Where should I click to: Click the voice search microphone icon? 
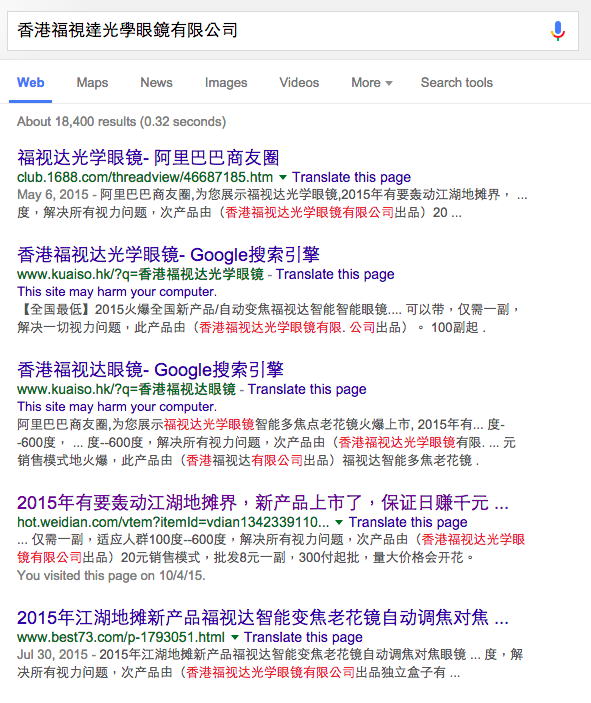coord(558,30)
